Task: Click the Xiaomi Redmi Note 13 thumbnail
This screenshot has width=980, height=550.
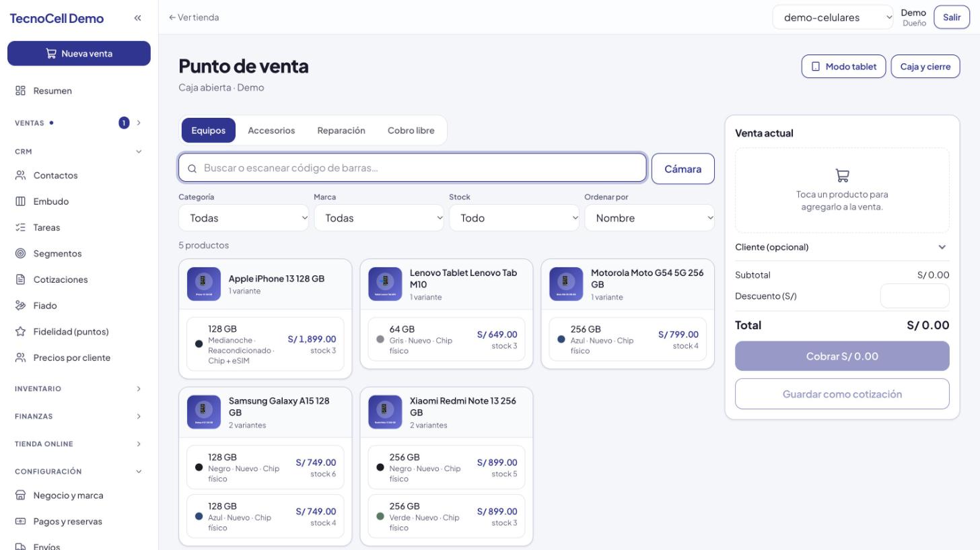Action: 385,412
